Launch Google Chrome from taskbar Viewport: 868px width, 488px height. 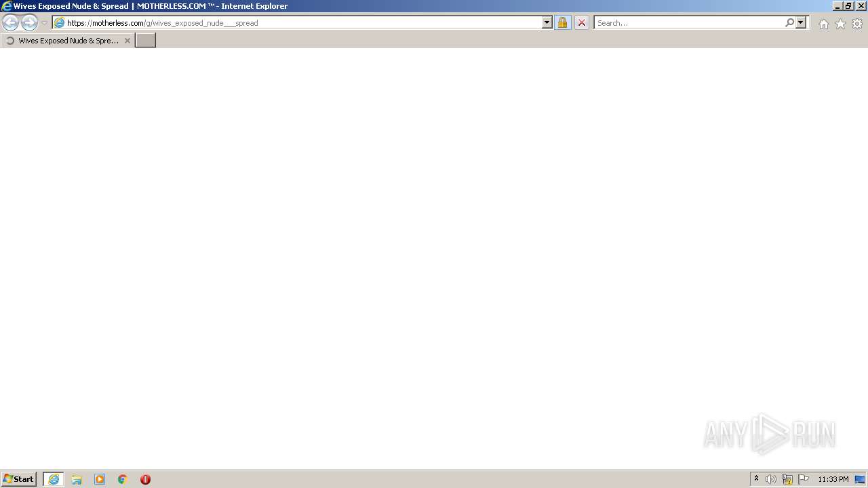click(123, 479)
